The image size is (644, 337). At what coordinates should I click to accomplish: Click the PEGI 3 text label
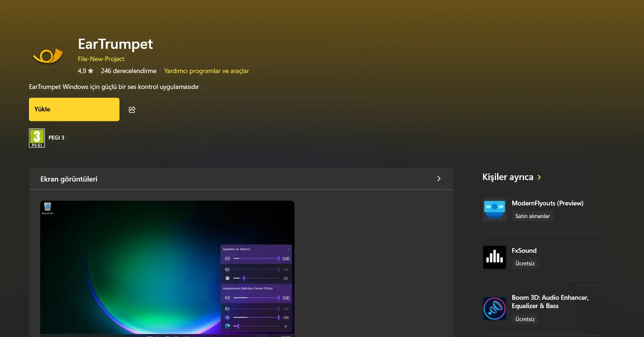[x=56, y=138]
